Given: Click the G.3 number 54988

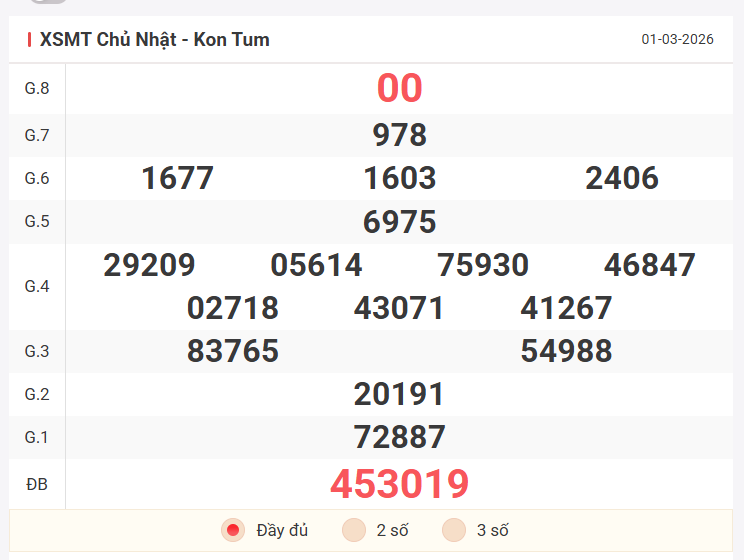Looking at the screenshot, I should pos(566,351).
